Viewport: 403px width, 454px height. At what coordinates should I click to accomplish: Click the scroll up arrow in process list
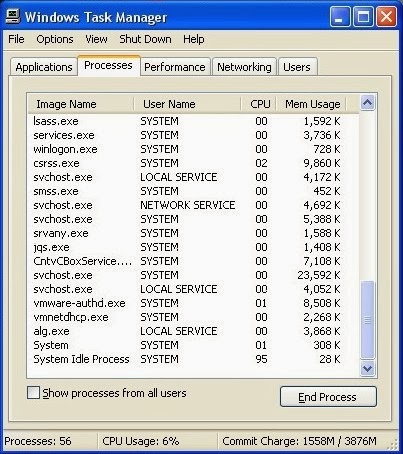(x=367, y=103)
